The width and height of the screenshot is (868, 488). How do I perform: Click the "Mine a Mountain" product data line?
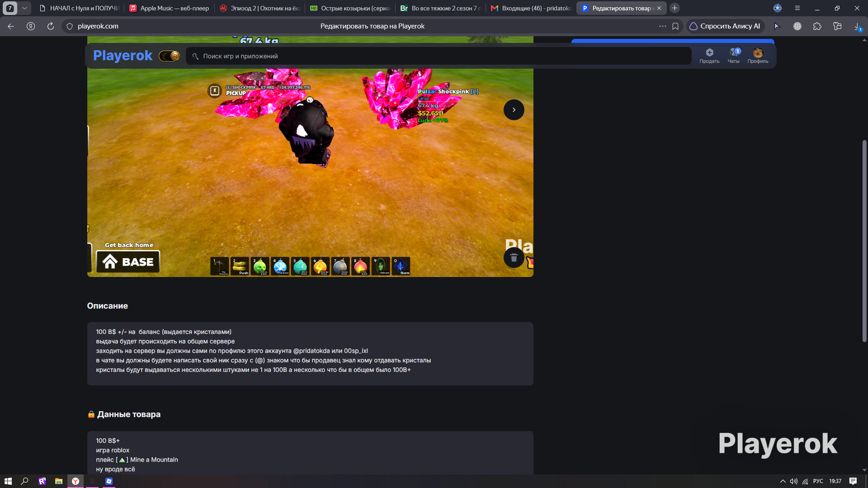pyautogui.click(x=137, y=460)
